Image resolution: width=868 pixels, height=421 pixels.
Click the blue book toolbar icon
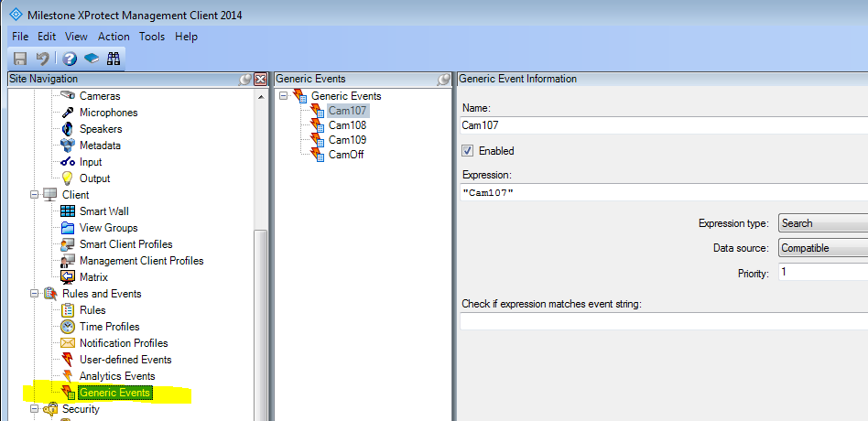click(x=92, y=59)
